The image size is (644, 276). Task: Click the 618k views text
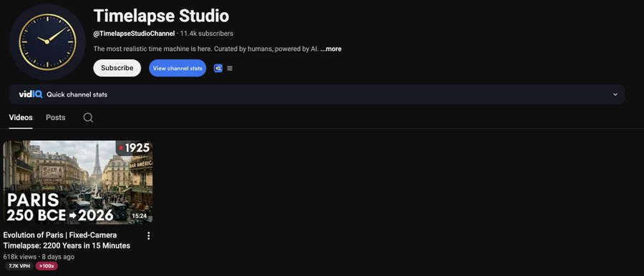click(20, 257)
